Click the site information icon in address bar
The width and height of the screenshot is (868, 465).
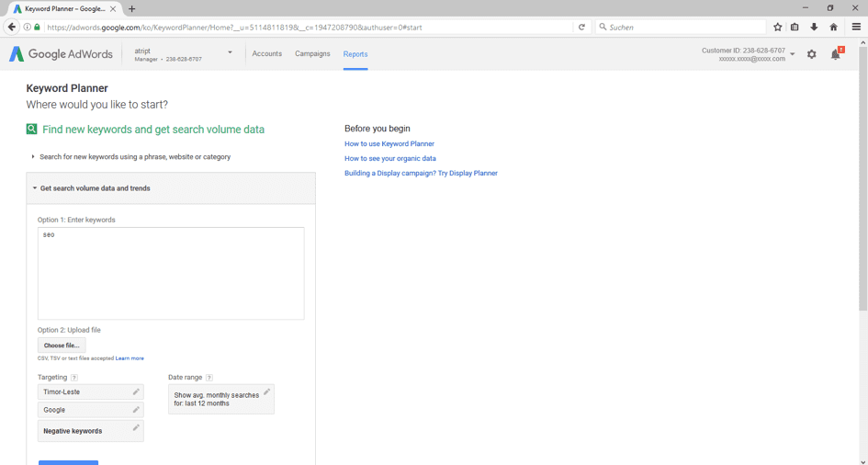[28, 28]
